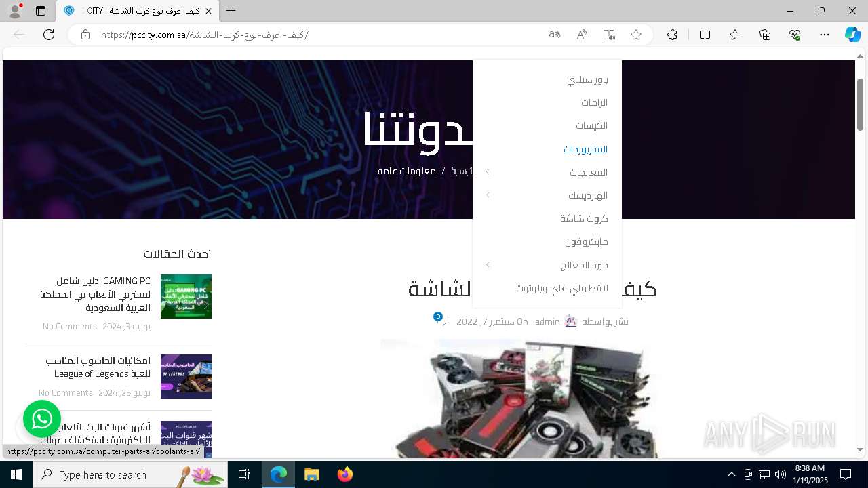Viewport: 868px width, 488px height.
Task: Open Windows Start menu
Action: point(16,474)
